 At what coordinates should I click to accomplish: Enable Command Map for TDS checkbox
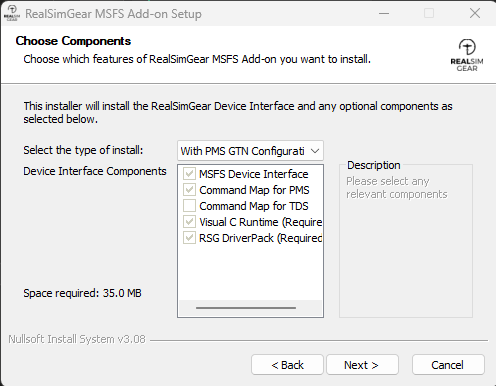pos(189,206)
